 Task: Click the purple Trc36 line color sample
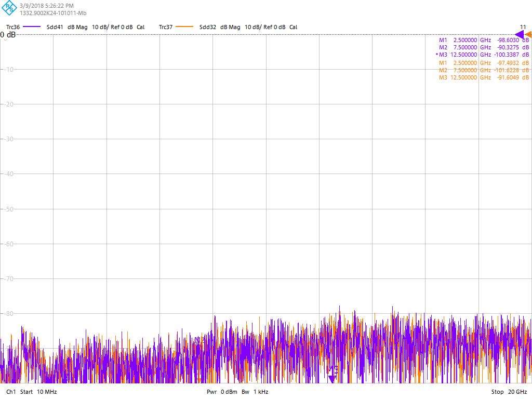tap(32, 27)
